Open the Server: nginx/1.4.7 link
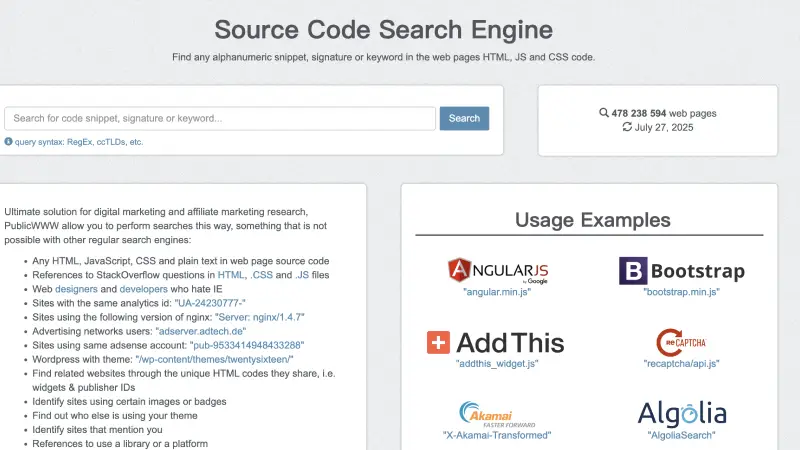The image size is (800, 450). coord(260,317)
